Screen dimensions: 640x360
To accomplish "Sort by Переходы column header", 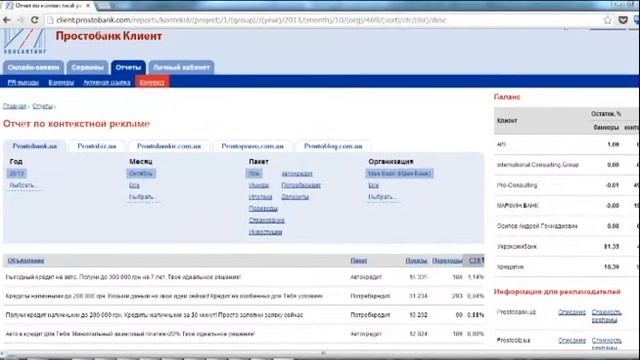I will [447, 260].
